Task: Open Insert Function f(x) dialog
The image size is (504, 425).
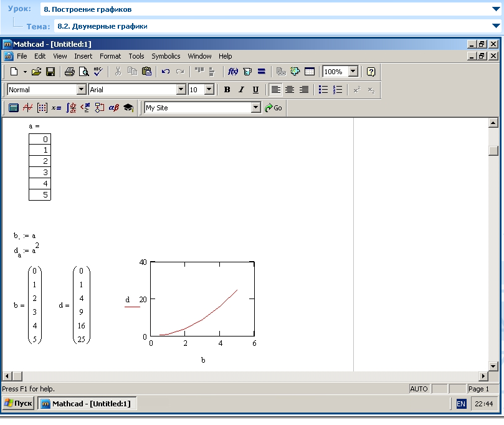Action: click(233, 72)
